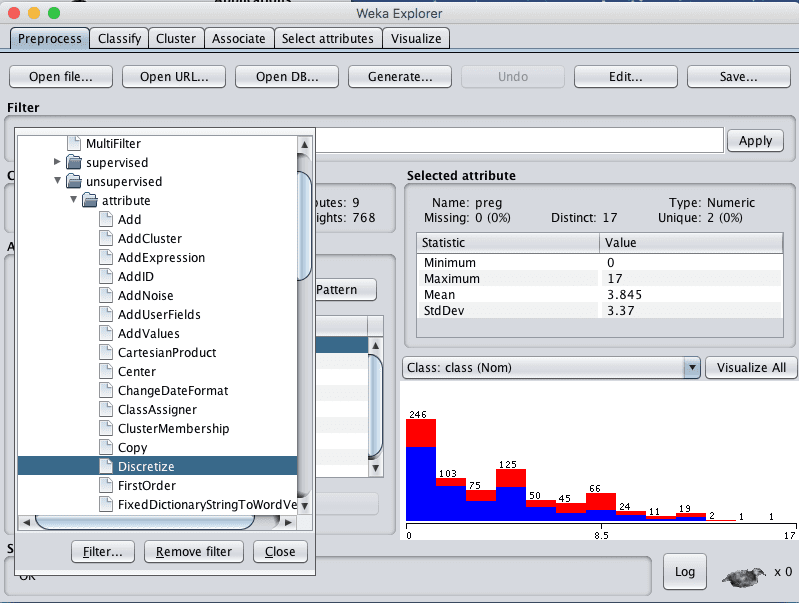This screenshot has width=799, height=603.
Task: Open the Associate tab
Action: [238, 38]
